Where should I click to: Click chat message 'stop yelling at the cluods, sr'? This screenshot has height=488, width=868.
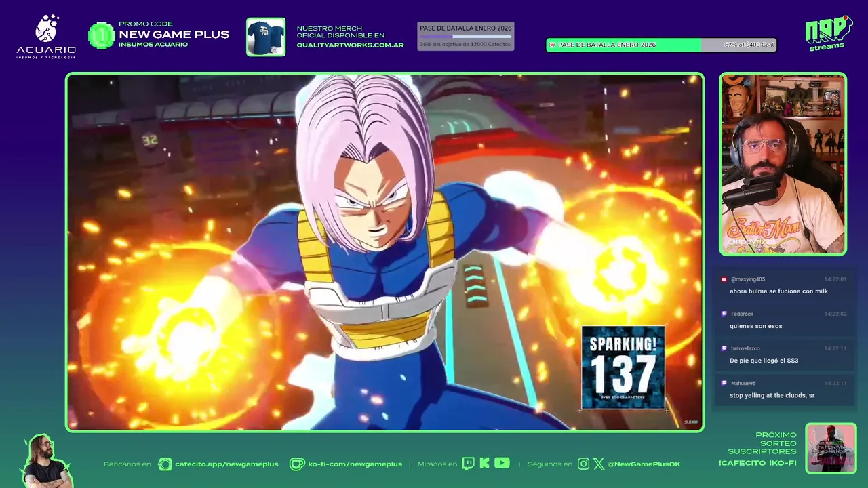[x=772, y=395]
